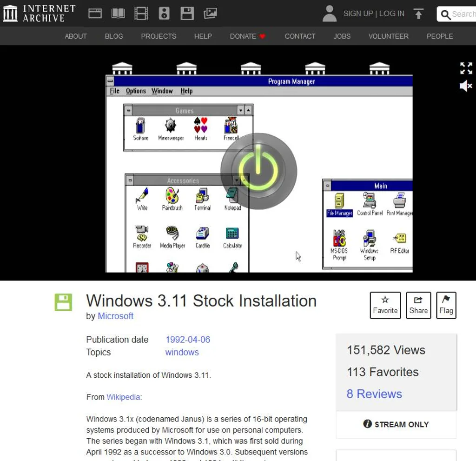Select the PIF Editor icon
Screen dimensions: 476x461
tap(400, 243)
